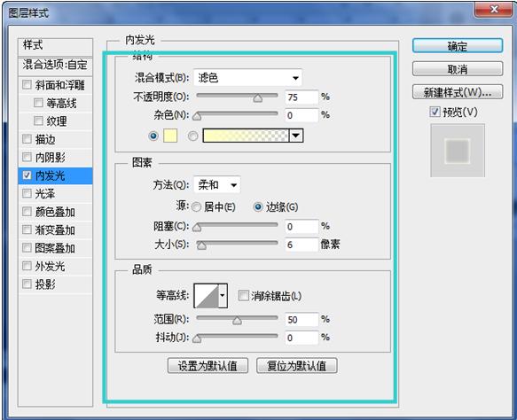
Task: Open the 混合模式 滤色 dropdown
Action: 247,78
